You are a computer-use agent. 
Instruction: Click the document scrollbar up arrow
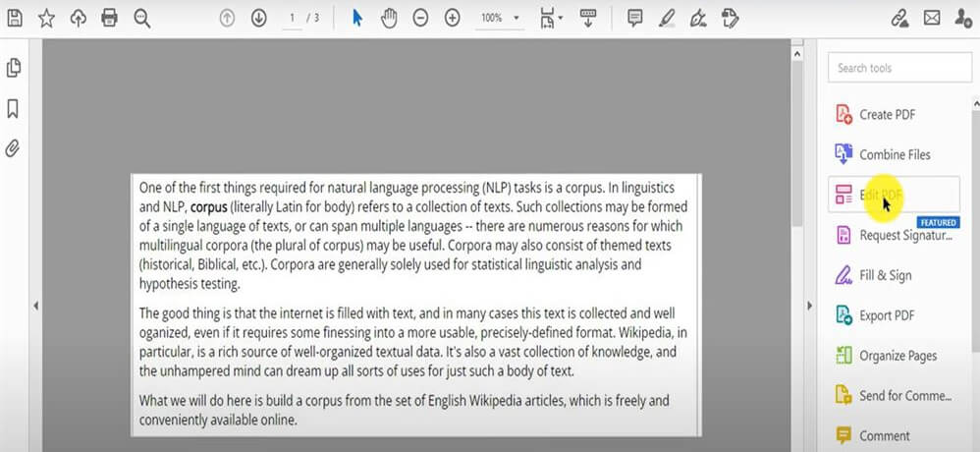click(797, 54)
